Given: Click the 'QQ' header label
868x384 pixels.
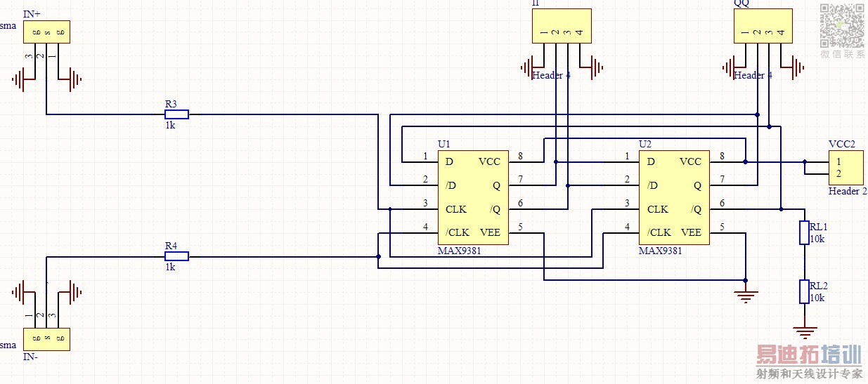Looking at the screenshot, I should click(741, 3).
